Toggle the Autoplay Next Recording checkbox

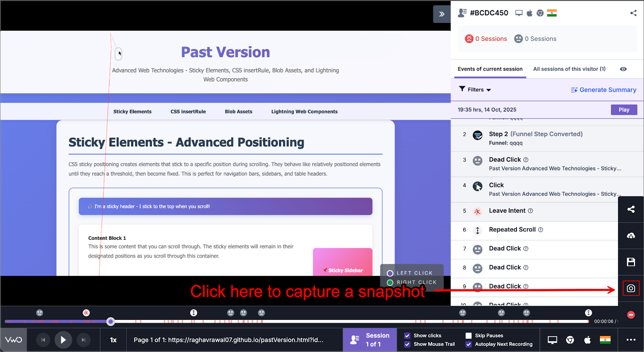click(469, 344)
